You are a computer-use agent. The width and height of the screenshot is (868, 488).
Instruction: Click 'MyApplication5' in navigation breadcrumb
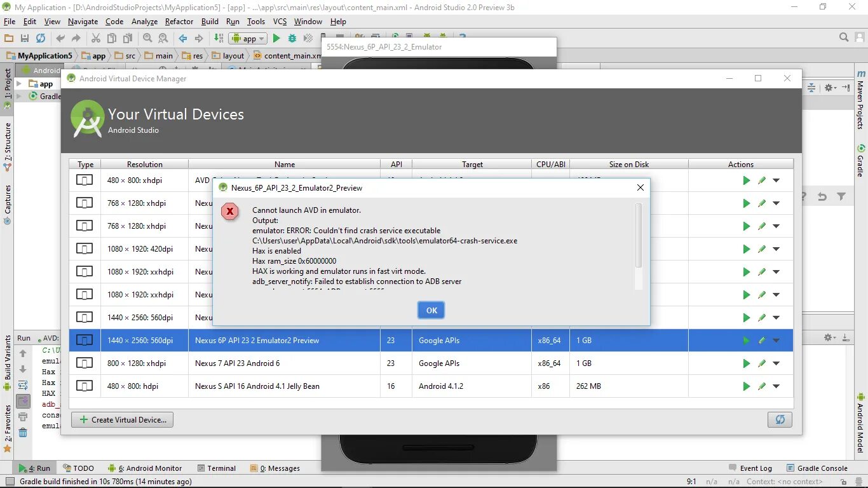point(39,56)
